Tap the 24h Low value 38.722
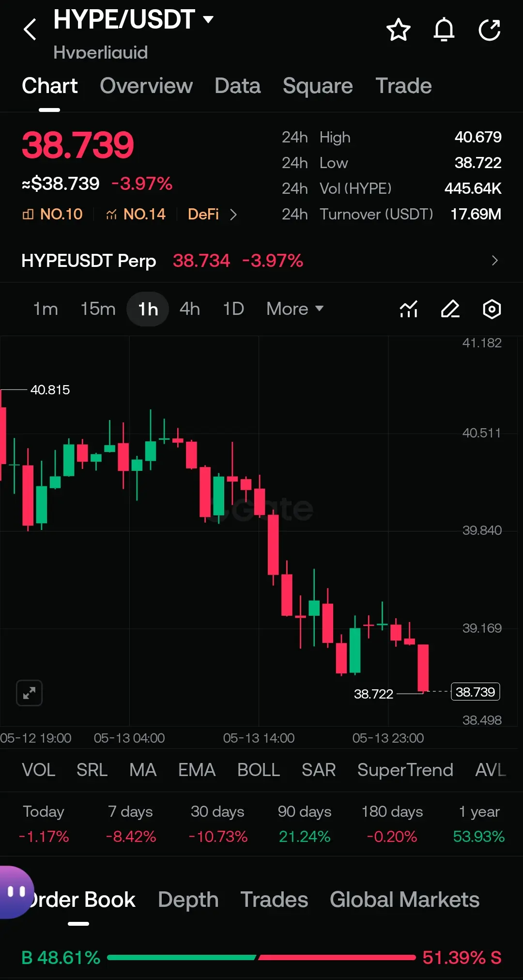 coord(478,163)
